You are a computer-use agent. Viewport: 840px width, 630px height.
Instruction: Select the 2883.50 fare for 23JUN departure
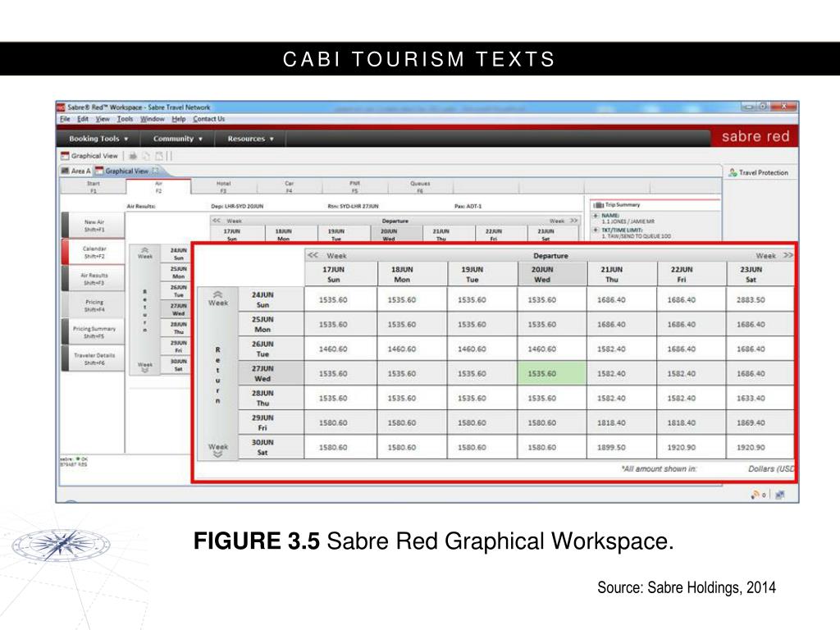pos(760,300)
